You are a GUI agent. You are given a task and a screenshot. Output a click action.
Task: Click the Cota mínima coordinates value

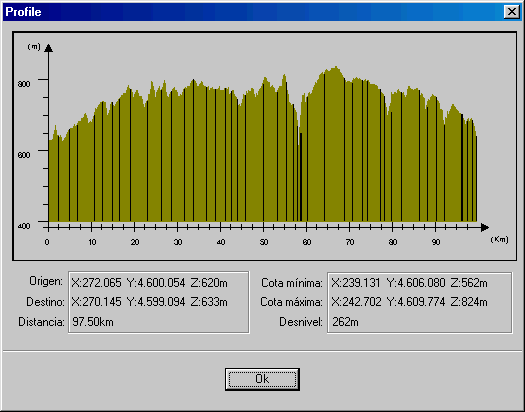(x=409, y=283)
